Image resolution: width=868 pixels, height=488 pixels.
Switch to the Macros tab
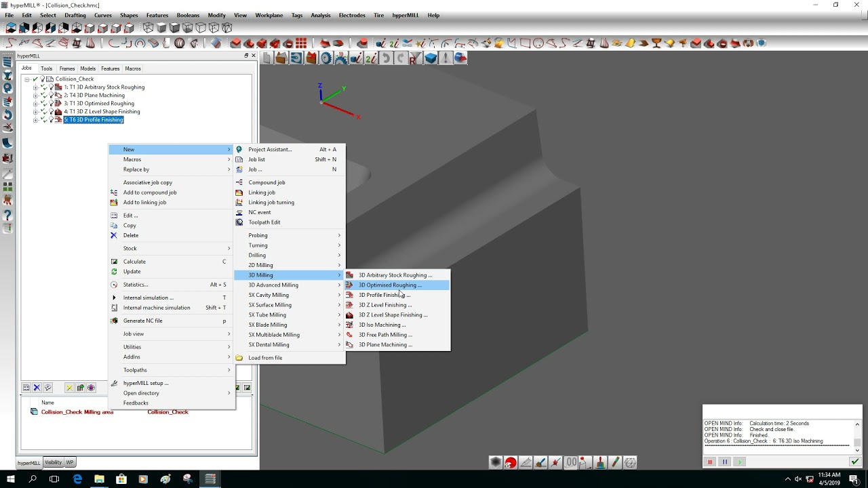(x=133, y=68)
